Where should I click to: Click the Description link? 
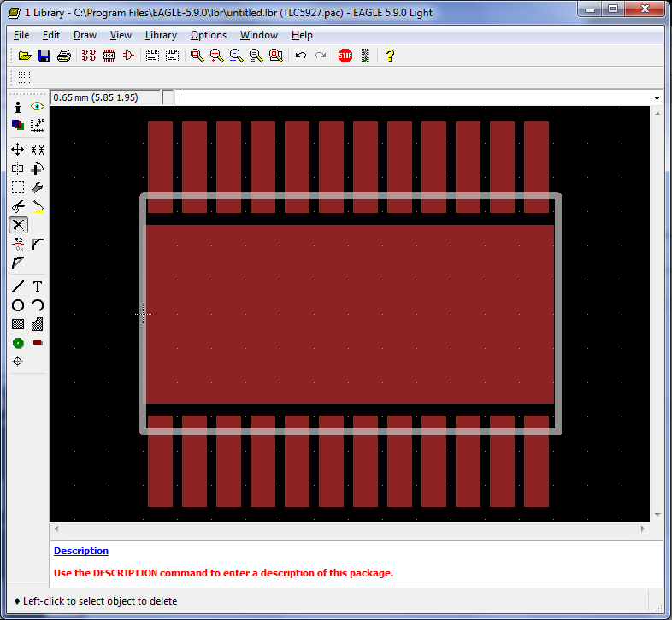(x=81, y=551)
